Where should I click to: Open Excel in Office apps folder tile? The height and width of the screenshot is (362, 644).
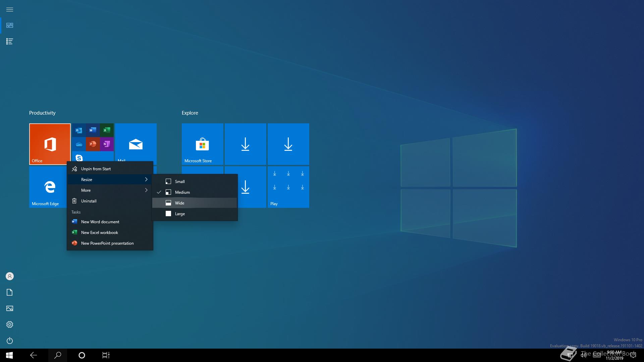107,130
